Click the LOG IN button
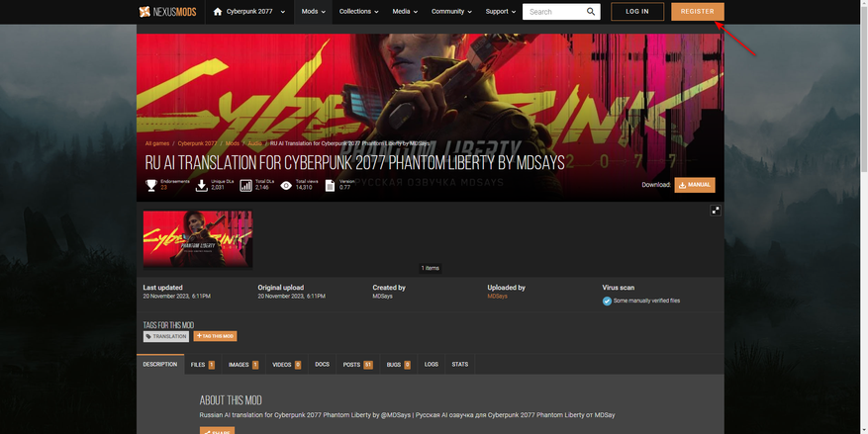This screenshot has width=868, height=434. point(637,12)
